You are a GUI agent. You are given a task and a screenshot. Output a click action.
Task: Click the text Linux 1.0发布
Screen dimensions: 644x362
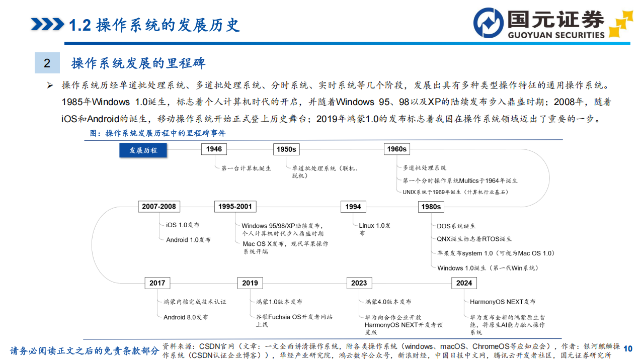pos(375,229)
